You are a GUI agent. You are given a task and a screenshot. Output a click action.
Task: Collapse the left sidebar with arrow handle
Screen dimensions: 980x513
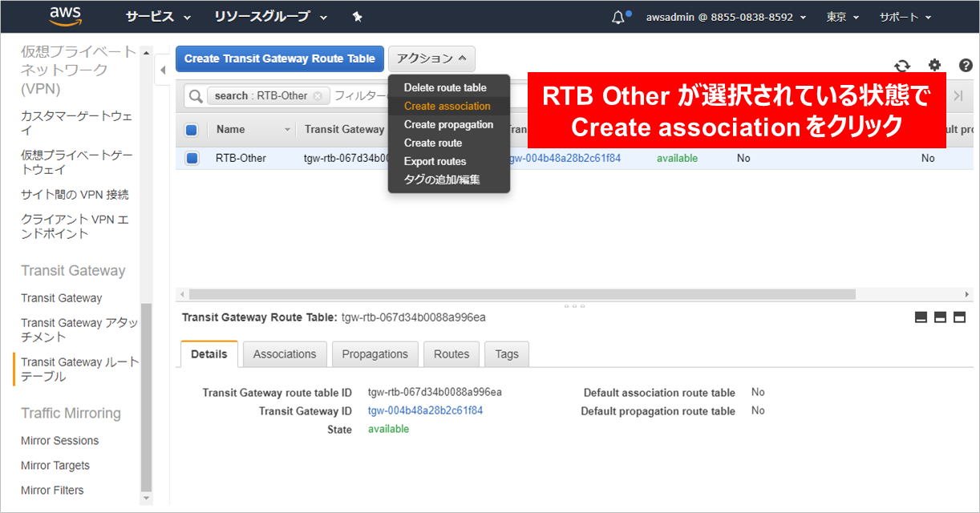click(163, 70)
